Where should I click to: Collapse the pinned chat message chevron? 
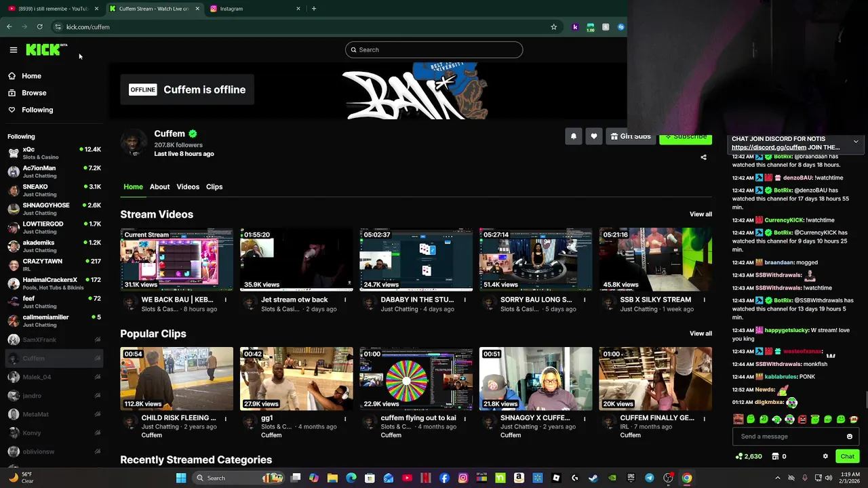856,142
